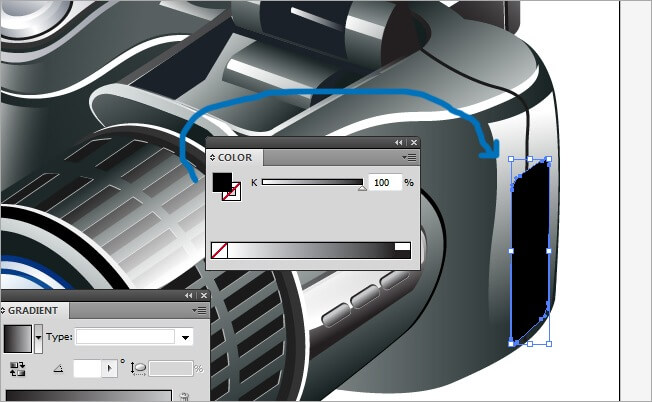652x402 pixels.
Task: Cycle Color panel display using tab arrows
Action: pyautogui.click(x=212, y=158)
